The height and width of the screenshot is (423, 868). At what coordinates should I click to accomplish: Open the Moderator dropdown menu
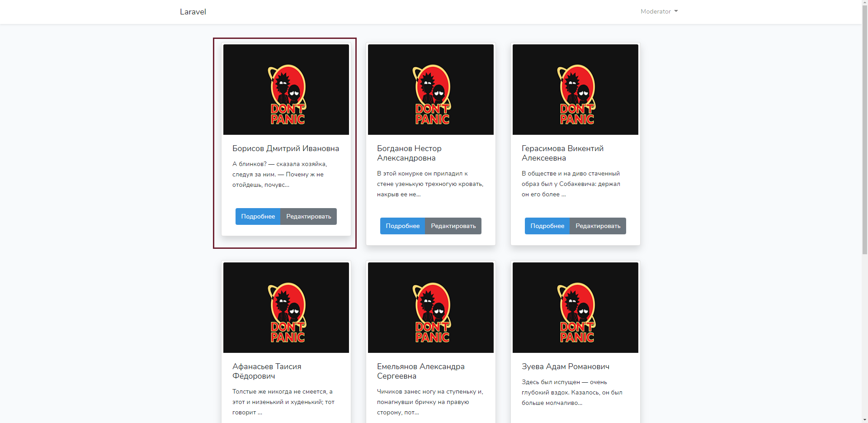tap(659, 12)
